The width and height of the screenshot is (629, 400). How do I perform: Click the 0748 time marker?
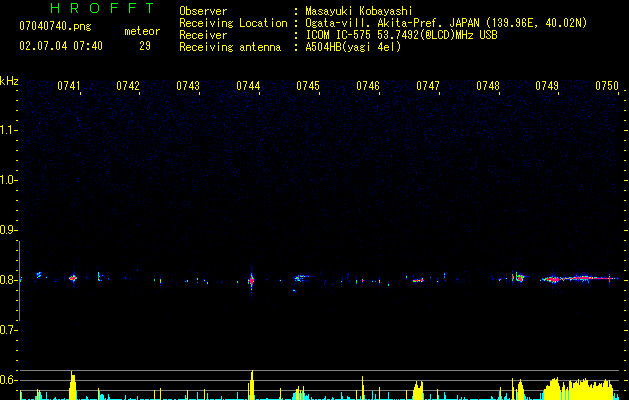pyautogui.click(x=488, y=86)
